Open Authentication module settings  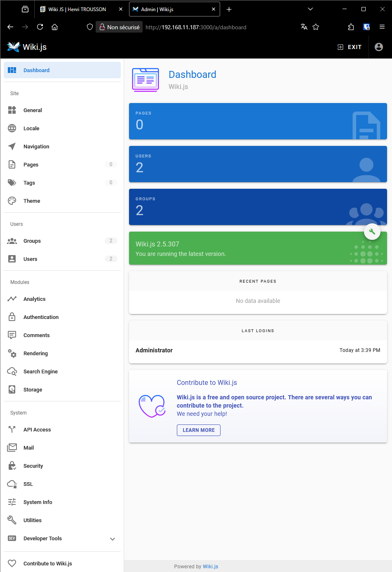point(62,317)
